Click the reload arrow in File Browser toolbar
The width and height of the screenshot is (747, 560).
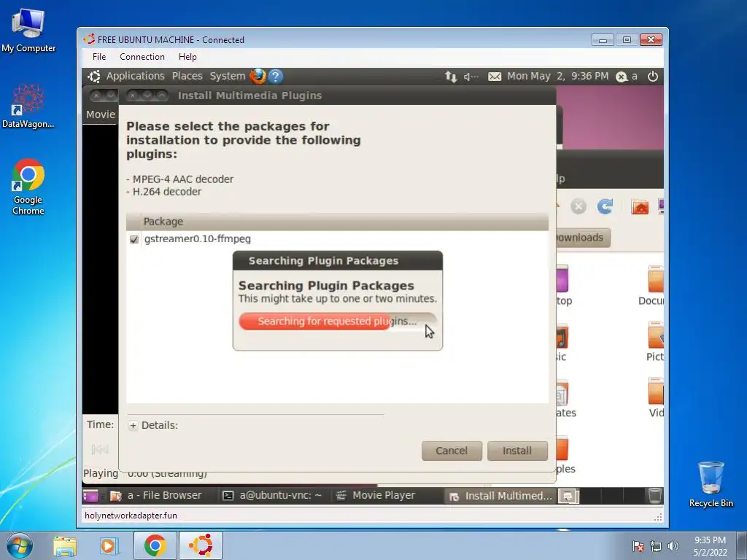point(605,206)
